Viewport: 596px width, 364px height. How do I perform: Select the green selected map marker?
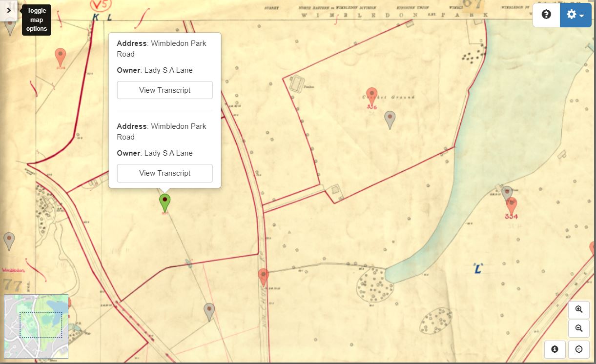[165, 202]
